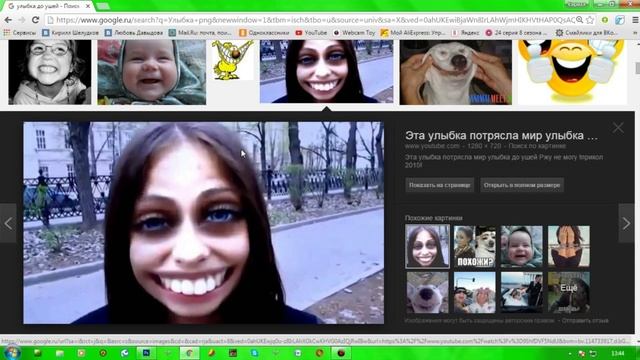Click the Ещё more similar images tile
The width and height of the screenshot is (640, 360).
(569, 292)
